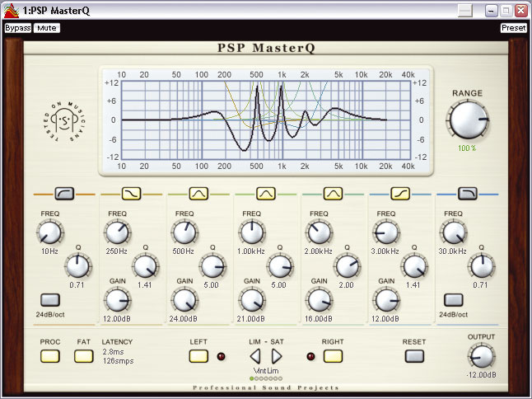Screen dimensions: 532x399
Task: Click the Bypass button
Action: 17,28
